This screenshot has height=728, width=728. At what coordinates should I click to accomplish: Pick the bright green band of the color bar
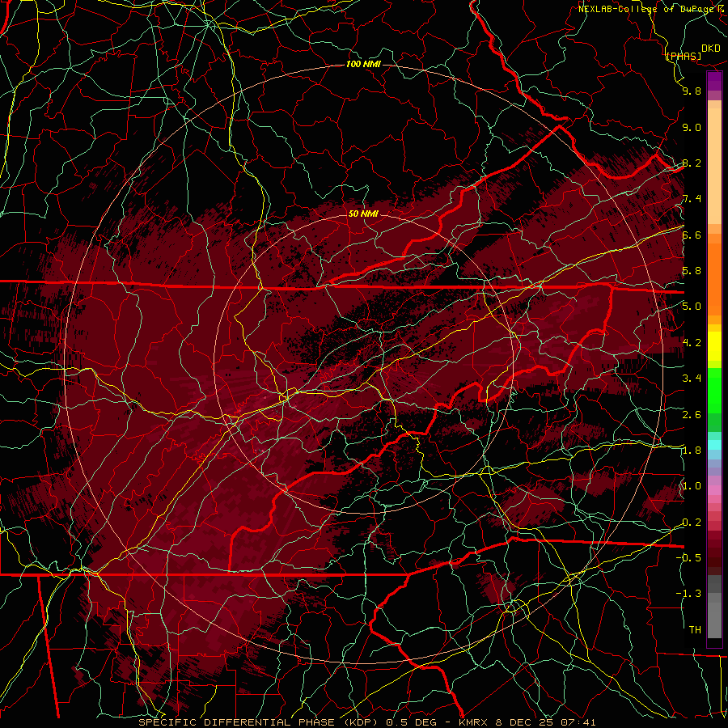[x=715, y=390]
